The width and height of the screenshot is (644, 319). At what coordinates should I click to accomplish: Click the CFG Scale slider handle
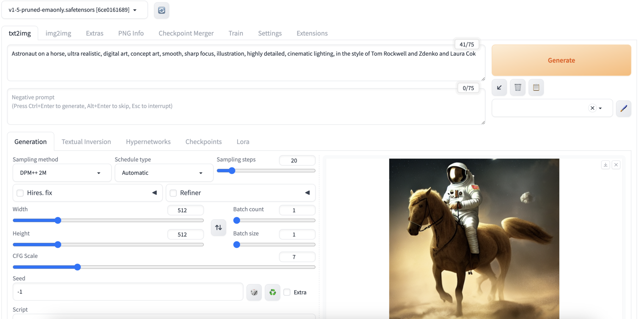pos(77,267)
